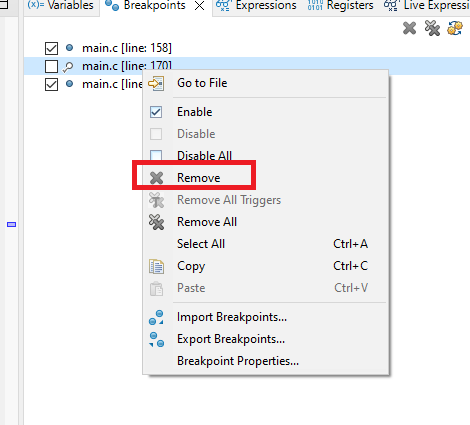This screenshot has height=425, width=470.
Task: Open the Registers tab
Action: pyautogui.click(x=340, y=5)
